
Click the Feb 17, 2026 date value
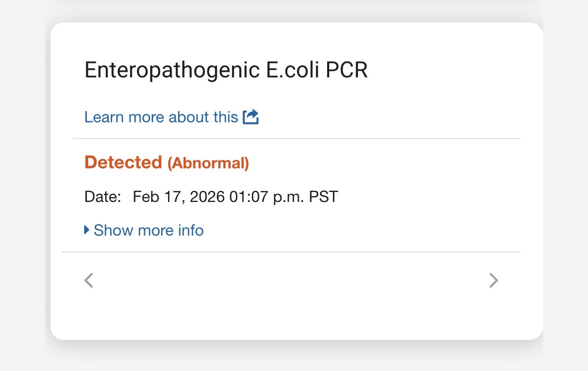pyautogui.click(x=179, y=196)
